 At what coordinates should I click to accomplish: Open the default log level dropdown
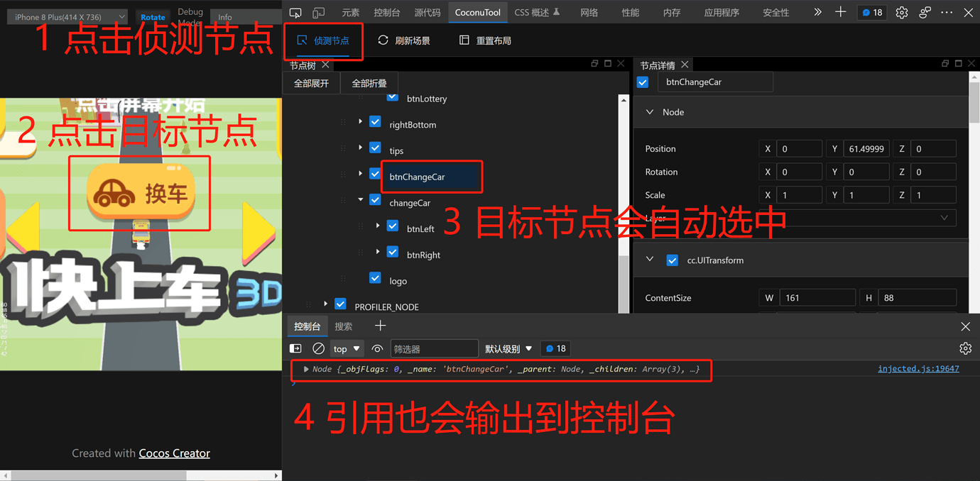coord(508,348)
